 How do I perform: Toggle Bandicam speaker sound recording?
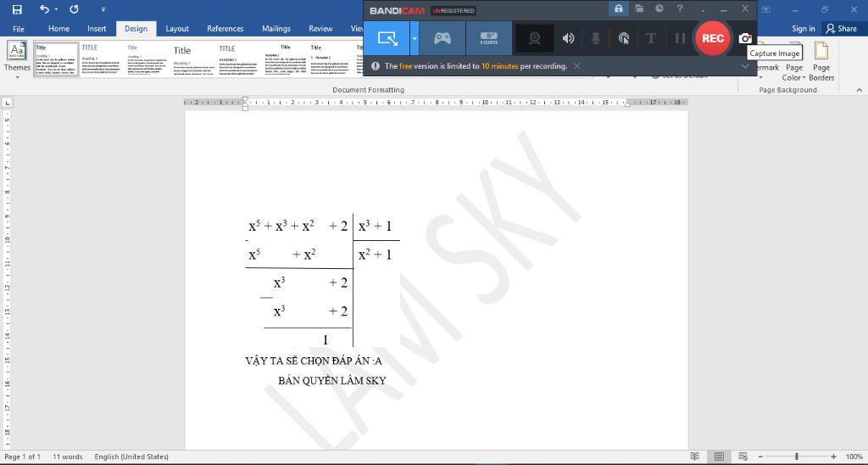coord(569,38)
